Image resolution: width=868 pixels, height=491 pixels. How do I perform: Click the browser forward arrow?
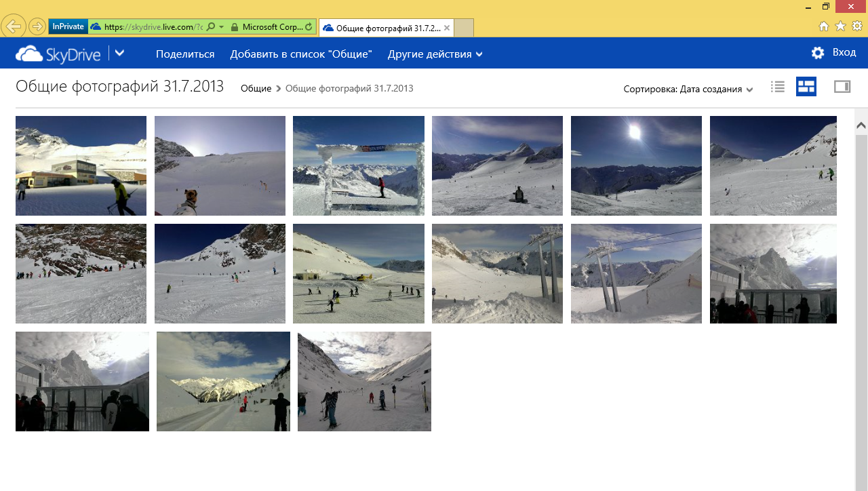click(x=37, y=26)
